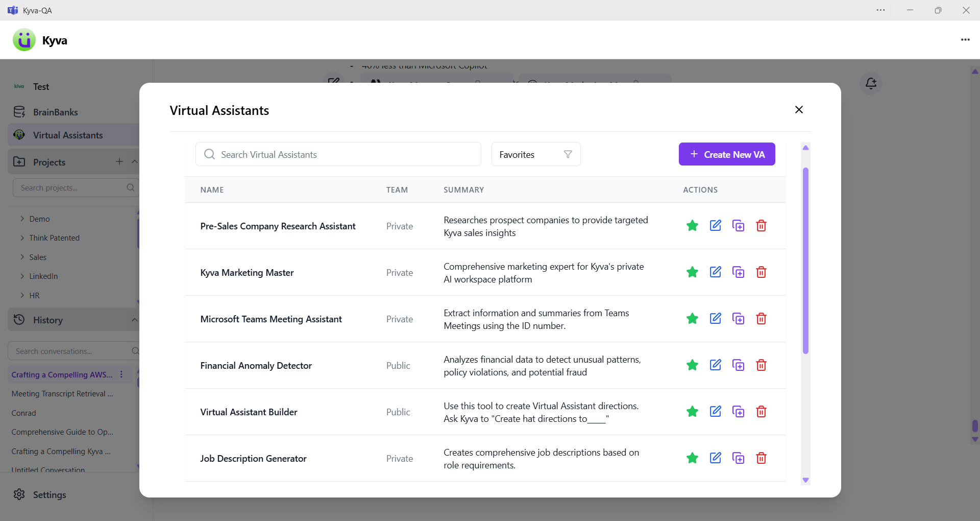The height and width of the screenshot is (521, 980).
Task: Focus the Search conversations field
Action: pos(74,351)
